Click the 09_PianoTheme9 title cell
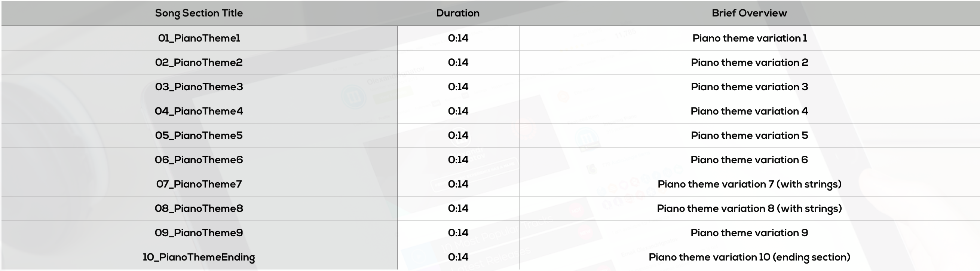980x271 pixels. click(x=199, y=233)
